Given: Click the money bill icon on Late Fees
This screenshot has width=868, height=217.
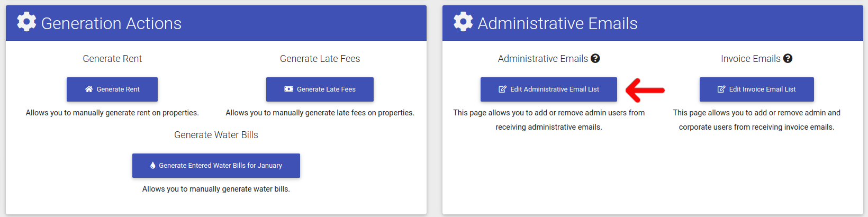Looking at the screenshot, I should click(x=288, y=89).
